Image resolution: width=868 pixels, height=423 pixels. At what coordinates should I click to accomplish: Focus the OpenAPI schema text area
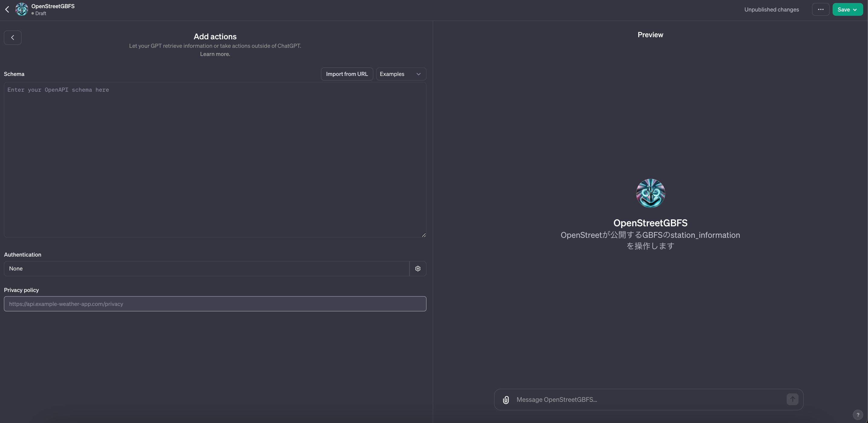tap(215, 159)
